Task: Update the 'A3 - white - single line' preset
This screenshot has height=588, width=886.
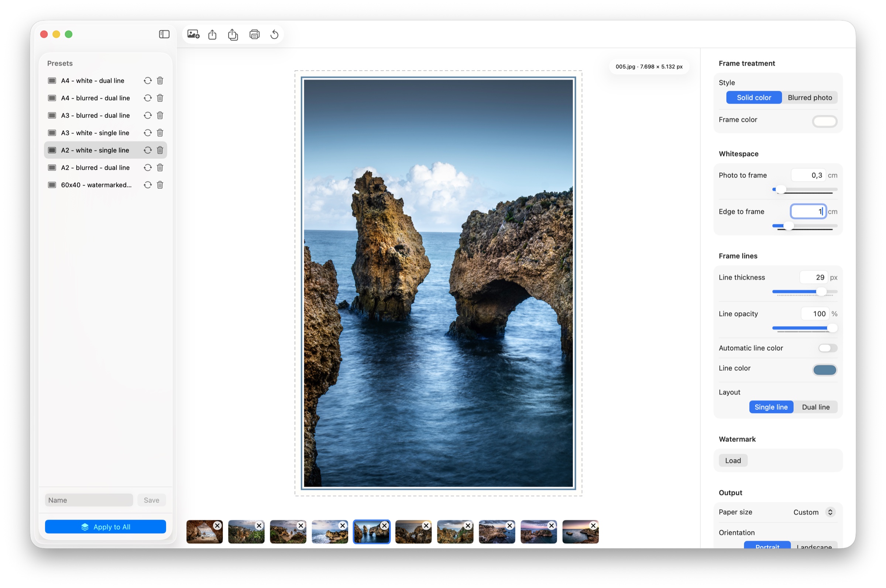Action: 147,133
